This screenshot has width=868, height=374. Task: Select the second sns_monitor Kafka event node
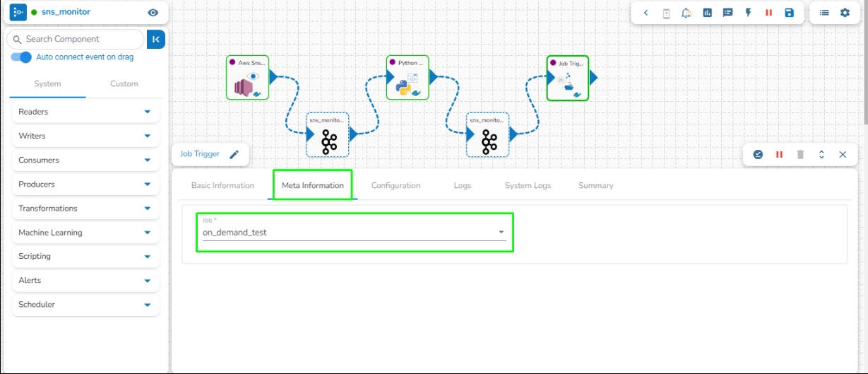click(488, 134)
